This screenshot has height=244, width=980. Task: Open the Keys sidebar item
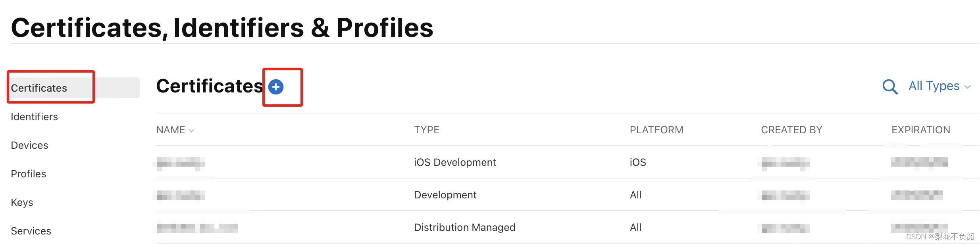coord(22,202)
